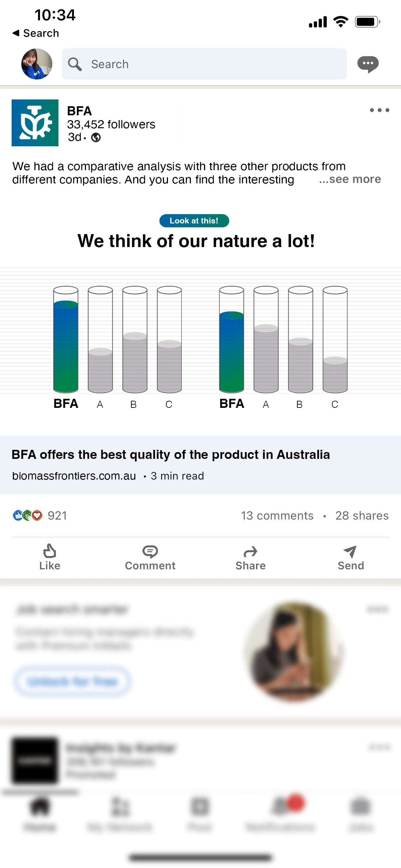Viewport: 401px width, 868px height.
Task: Tap the Like thumbs-up icon
Action: 49,551
